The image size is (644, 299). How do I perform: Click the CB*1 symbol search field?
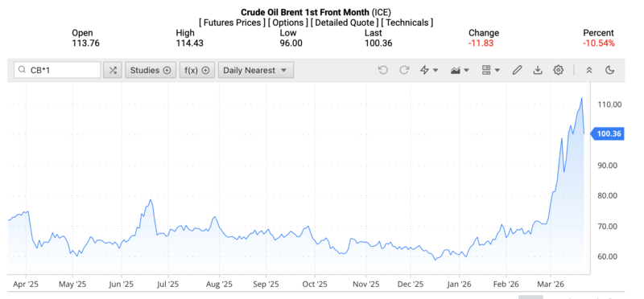57,70
